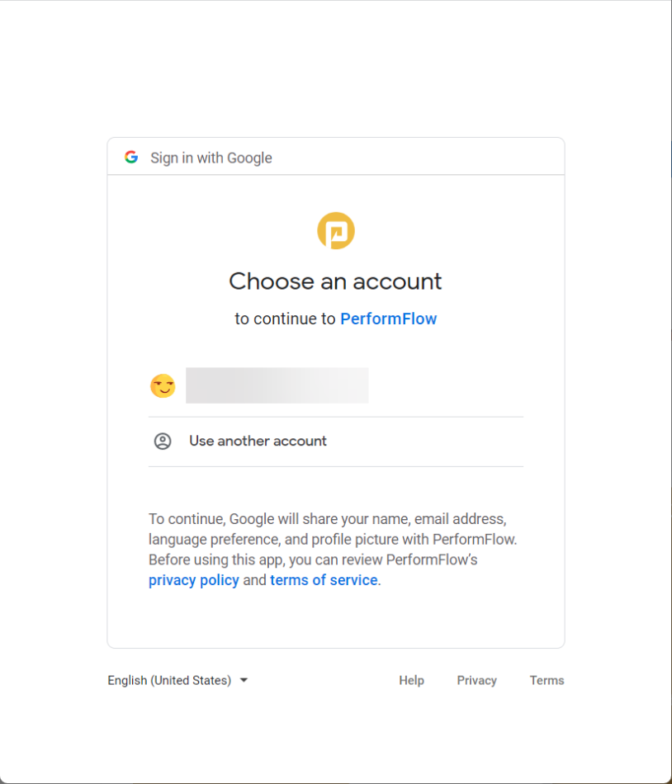Click the "Sign in with Google" header
Image resolution: width=672 pixels, height=784 pixels.
[x=211, y=158]
